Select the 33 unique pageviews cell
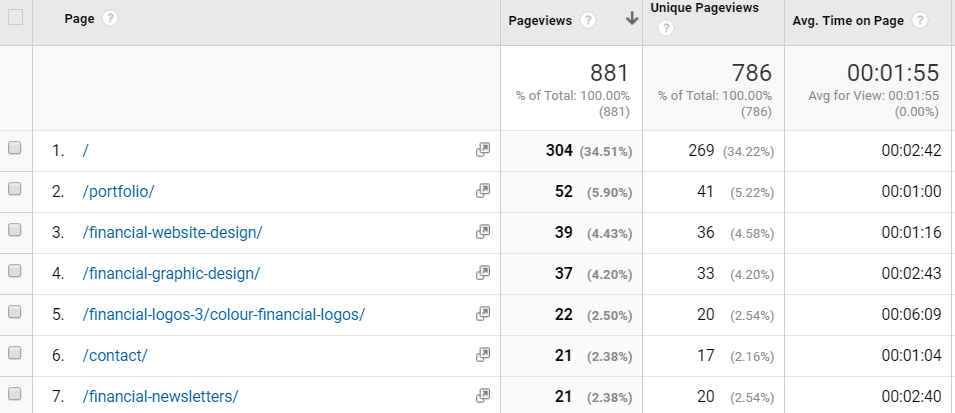This screenshot has height=413, width=955. (705, 274)
